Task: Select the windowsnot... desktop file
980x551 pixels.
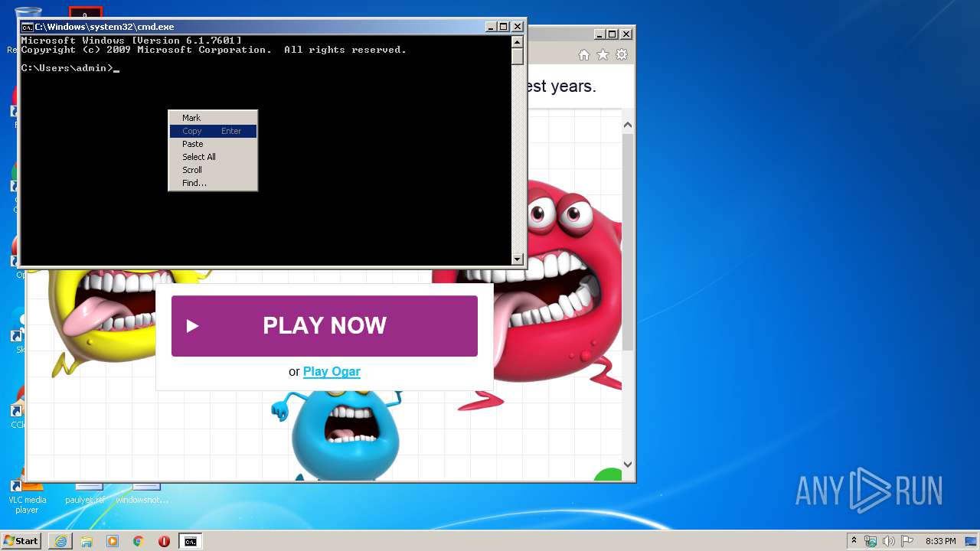Action: tap(142, 494)
